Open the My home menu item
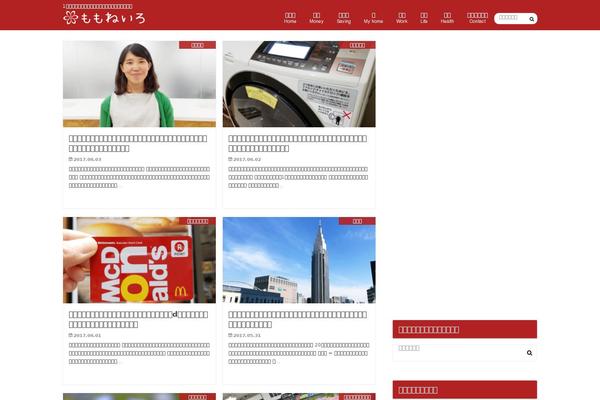This screenshot has height=400, width=600. [x=373, y=18]
